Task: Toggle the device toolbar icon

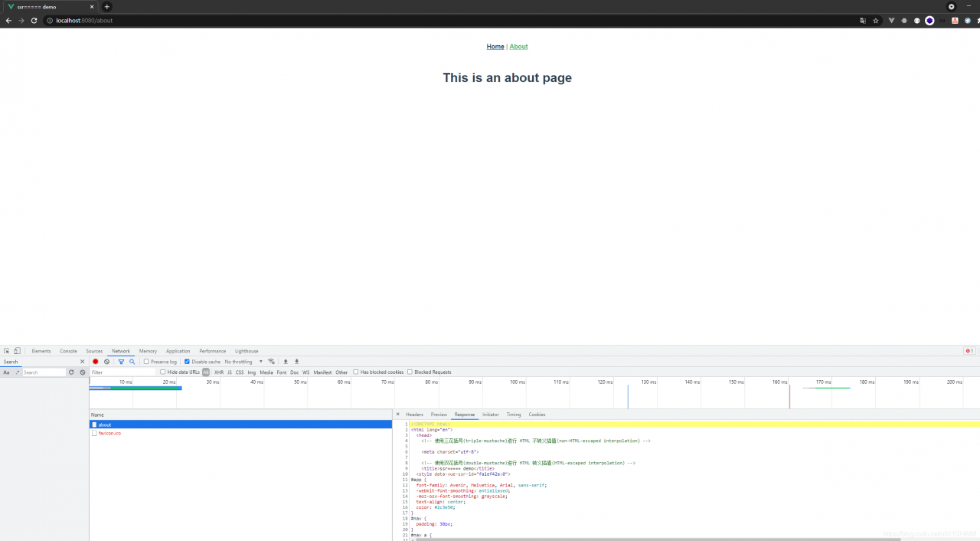Action: [x=17, y=351]
